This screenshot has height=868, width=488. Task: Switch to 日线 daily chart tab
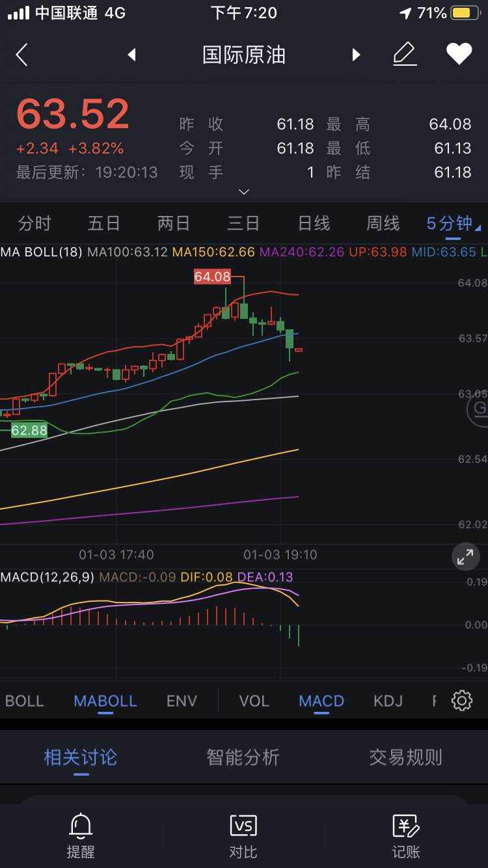tap(314, 224)
